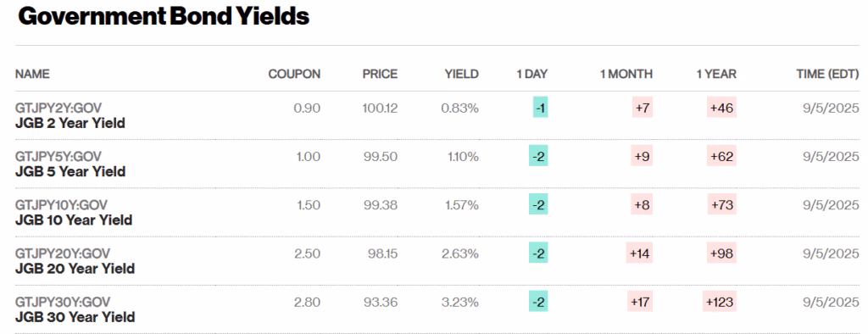Click the GTJPY2Y:GOV ticker
This screenshot has height=334, width=868.
tap(58, 108)
